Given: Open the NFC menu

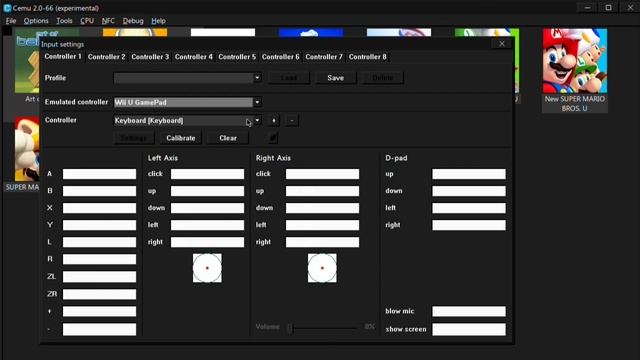Looking at the screenshot, I should coord(108,21).
